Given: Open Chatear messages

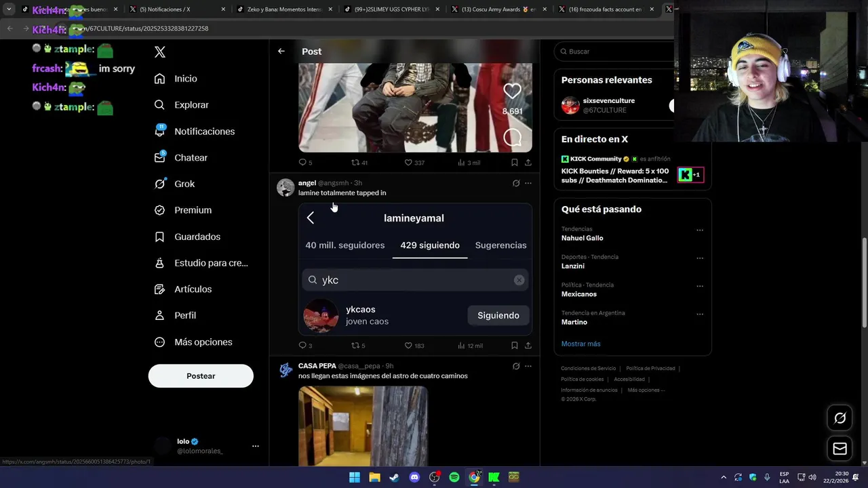Looking at the screenshot, I should pyautogui.click(x=180, y=157).
